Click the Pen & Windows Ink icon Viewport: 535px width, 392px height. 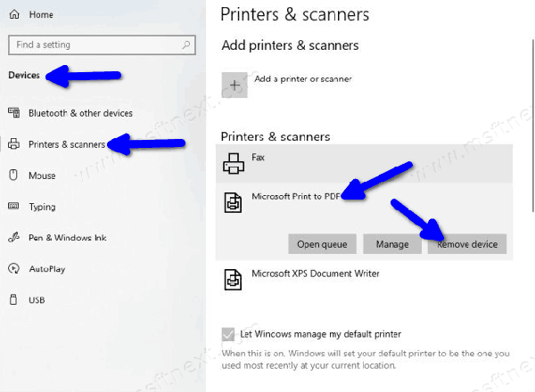(x=13, y=237)
